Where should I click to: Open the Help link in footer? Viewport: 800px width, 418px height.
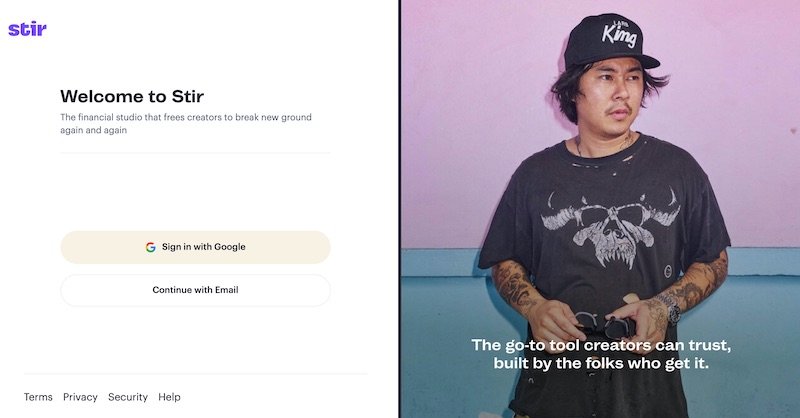click(169, 397)
